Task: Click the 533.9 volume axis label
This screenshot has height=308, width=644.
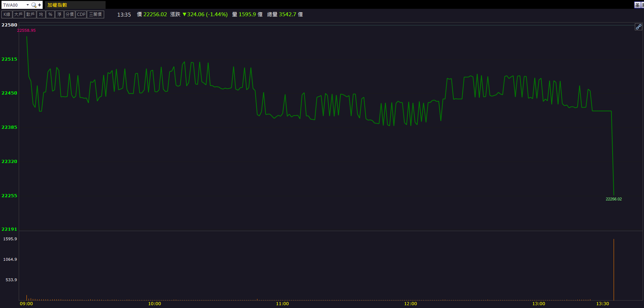Action: click(11, 280)
